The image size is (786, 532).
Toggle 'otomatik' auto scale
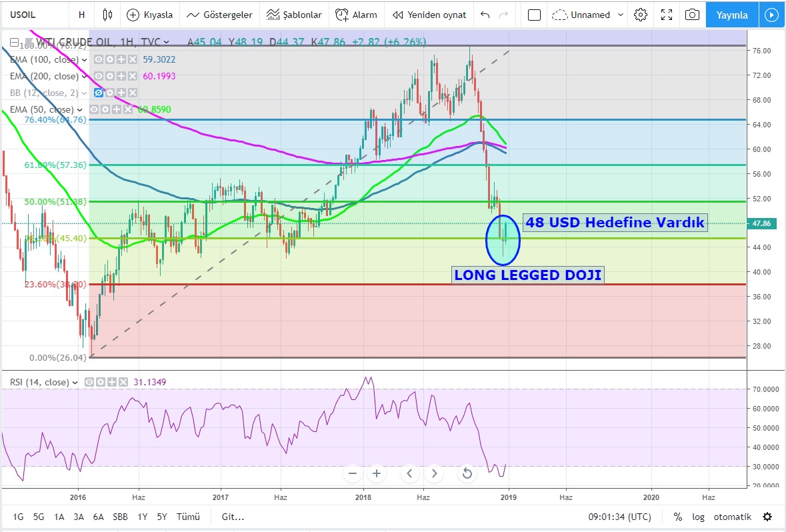tap(733, 517)
